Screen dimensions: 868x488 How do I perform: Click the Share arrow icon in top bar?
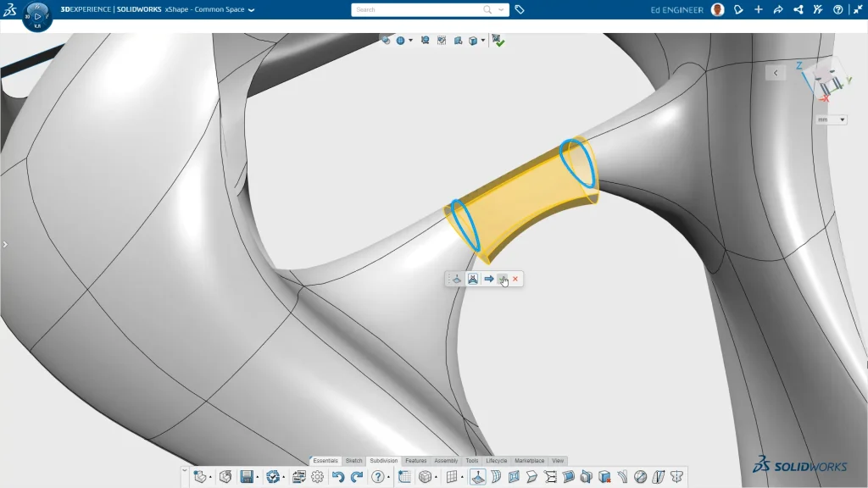click(x=777, y=9)
